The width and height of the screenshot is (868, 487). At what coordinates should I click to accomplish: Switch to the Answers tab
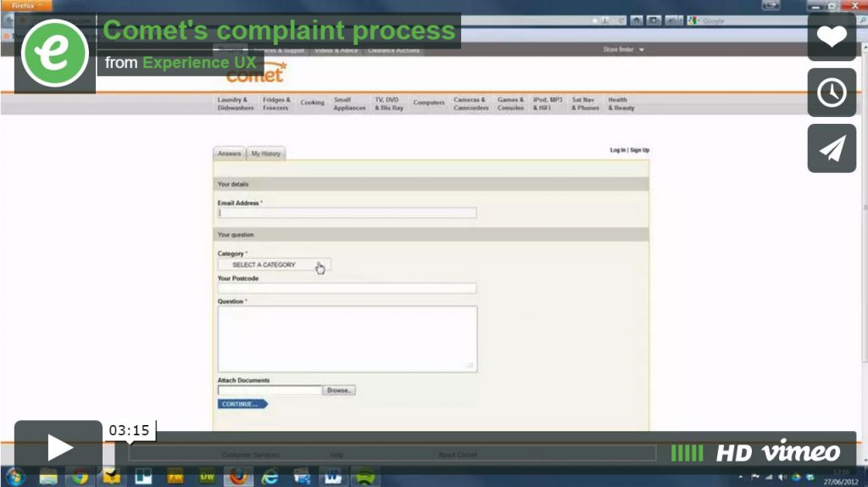(x=229, y=154)
